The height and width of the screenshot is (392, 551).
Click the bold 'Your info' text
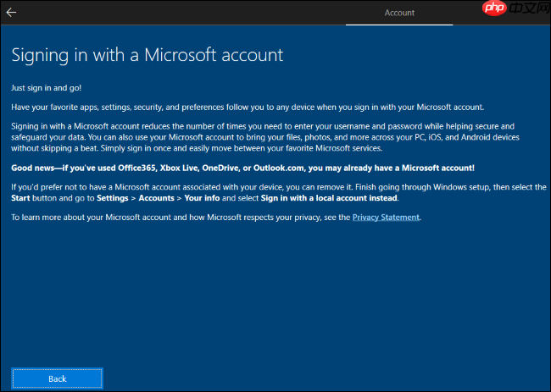[x=202, y=198]
